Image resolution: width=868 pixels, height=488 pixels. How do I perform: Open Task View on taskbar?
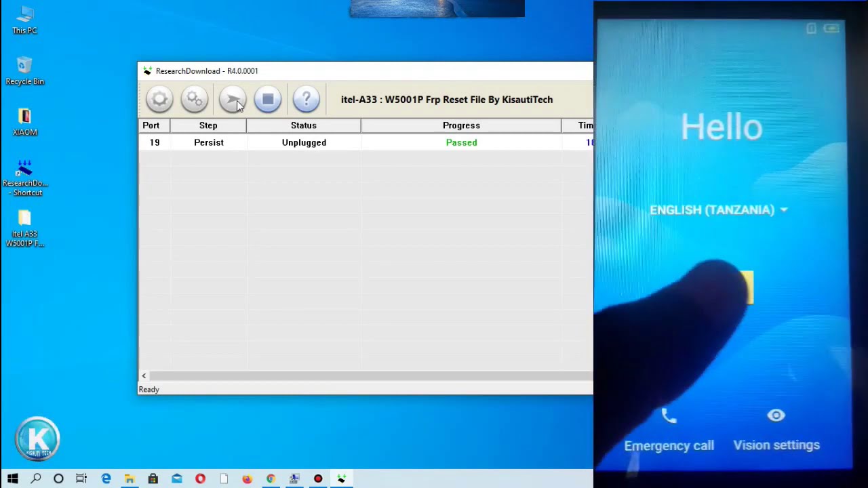click(x=81, y=479)
